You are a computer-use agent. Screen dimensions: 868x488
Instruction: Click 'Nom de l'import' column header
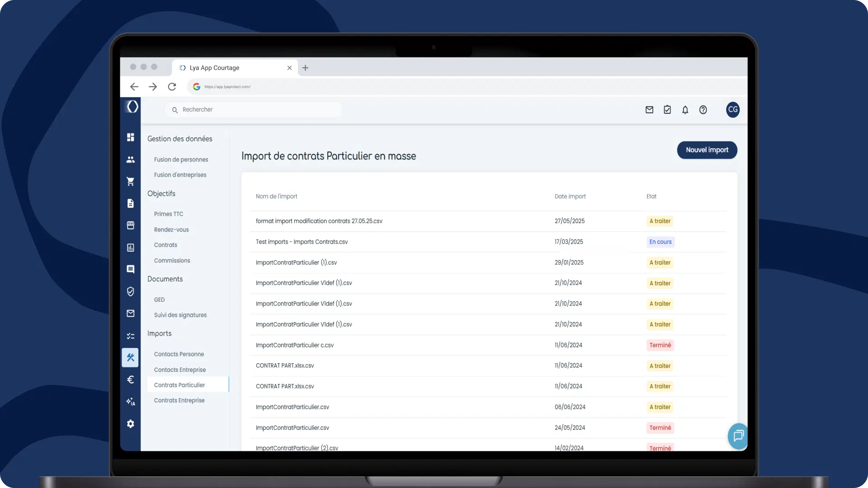(x=277, y=197)
